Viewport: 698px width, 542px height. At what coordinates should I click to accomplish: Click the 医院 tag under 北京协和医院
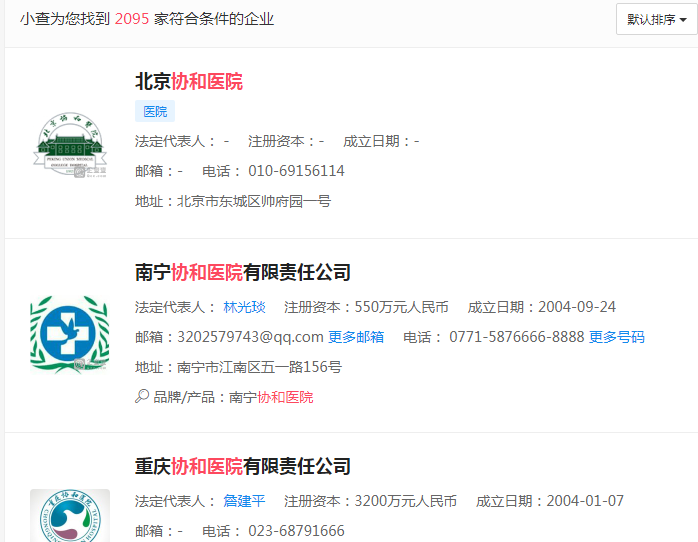pos(155,111)
